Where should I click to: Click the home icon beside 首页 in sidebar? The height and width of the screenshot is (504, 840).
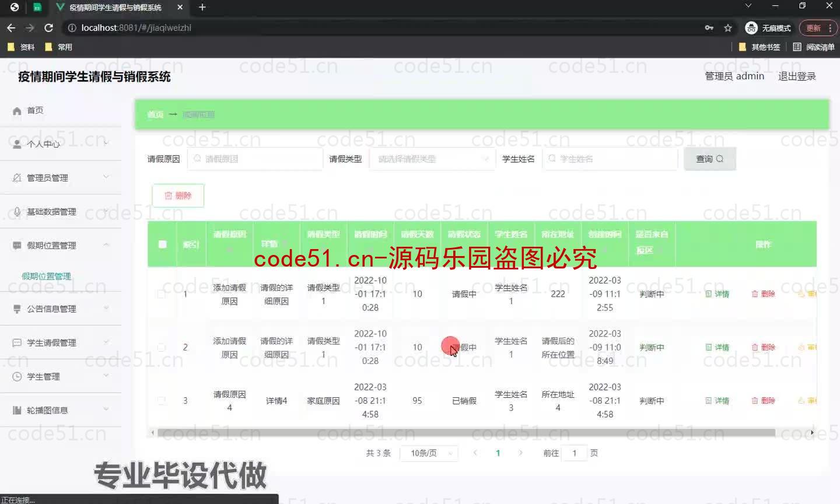click(x=17, y=111)
